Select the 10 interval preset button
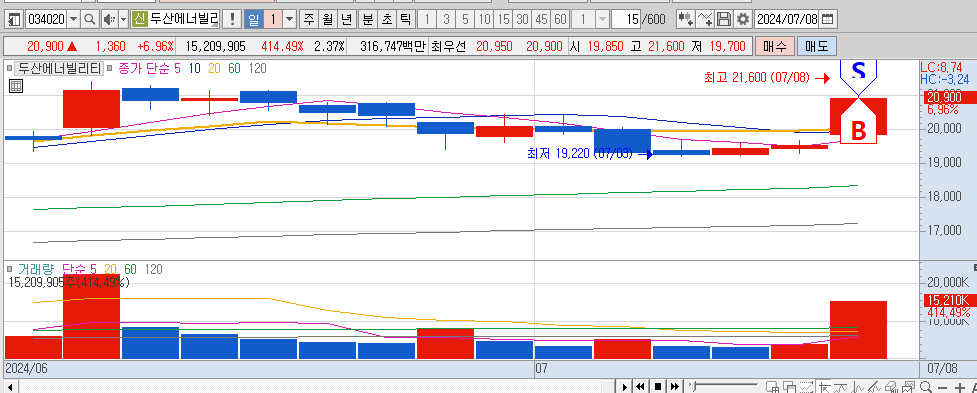Viewport: 977px width, 393px height. pos(484,19)
